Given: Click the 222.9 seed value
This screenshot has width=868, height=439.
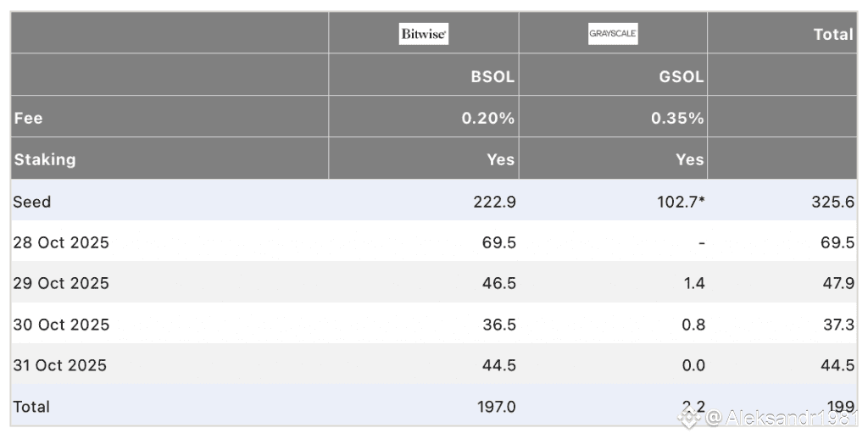Looking at the screenshot, I should pos(494,202).
